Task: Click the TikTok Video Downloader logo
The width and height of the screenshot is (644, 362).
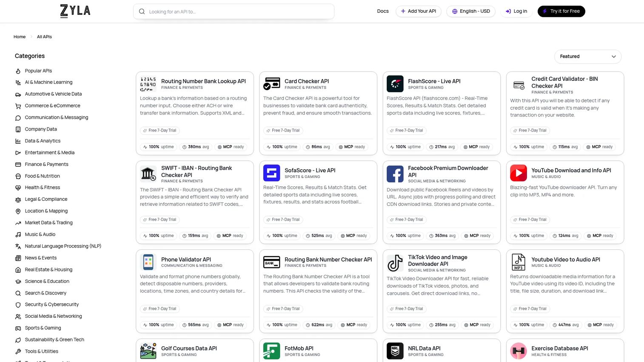Action: [x=395, y=263]
